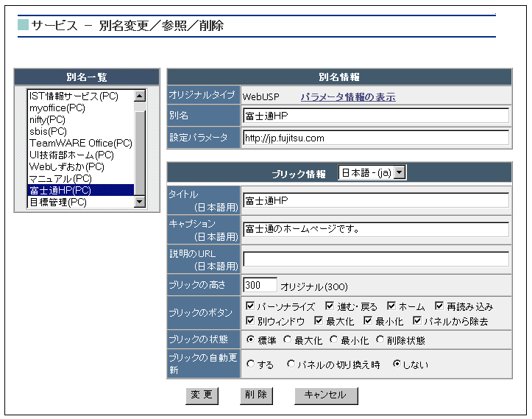Toggle the 再読み込み checkbox
Screen dimensions: 532x419
coord(439,306)
